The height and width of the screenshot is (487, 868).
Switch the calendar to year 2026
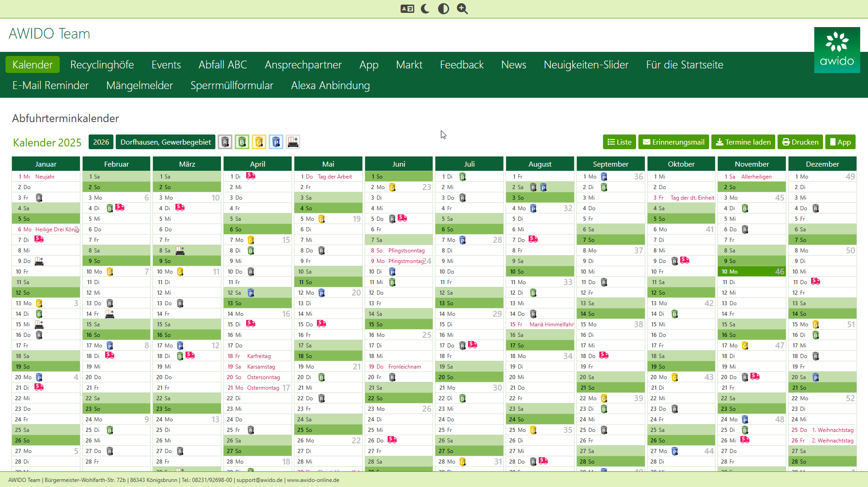[x=101, y=142]
